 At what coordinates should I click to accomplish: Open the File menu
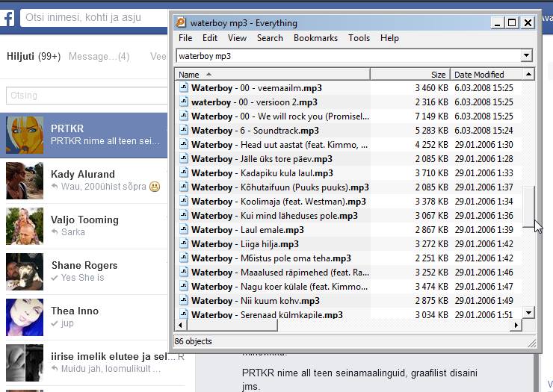click(185, 38)
